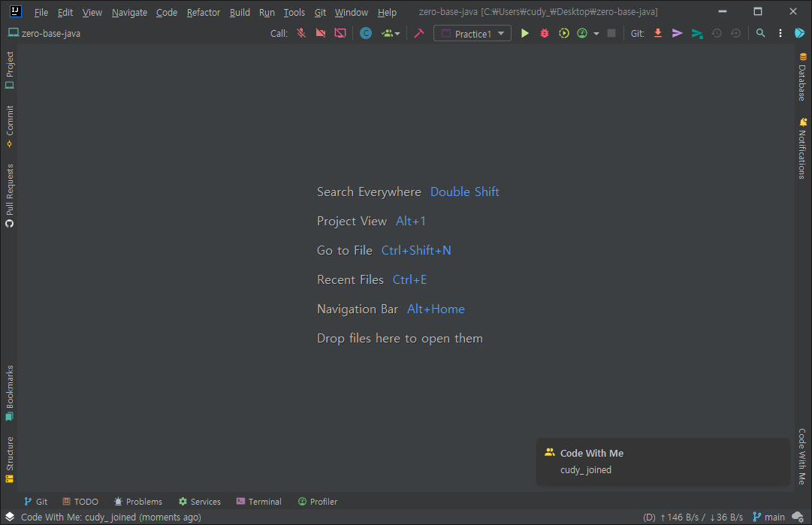Open the main branch widget
This screenshot has height=525, width=812.
[768, 517]
